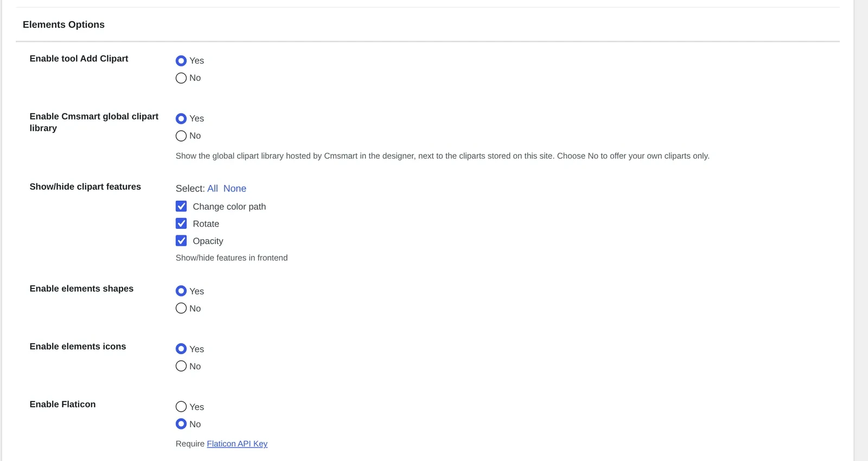Select No for Enable tool Add Clipart

point(181,78)
